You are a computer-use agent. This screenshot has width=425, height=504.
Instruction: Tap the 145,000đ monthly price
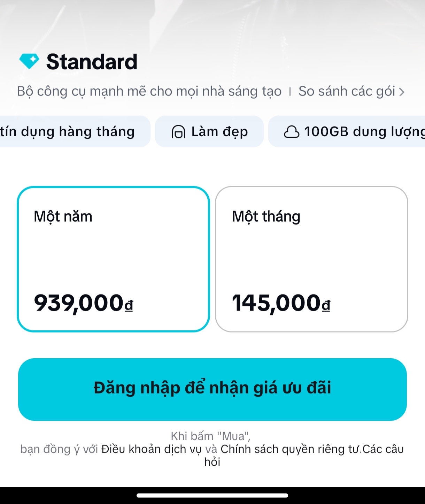(281, 303)
